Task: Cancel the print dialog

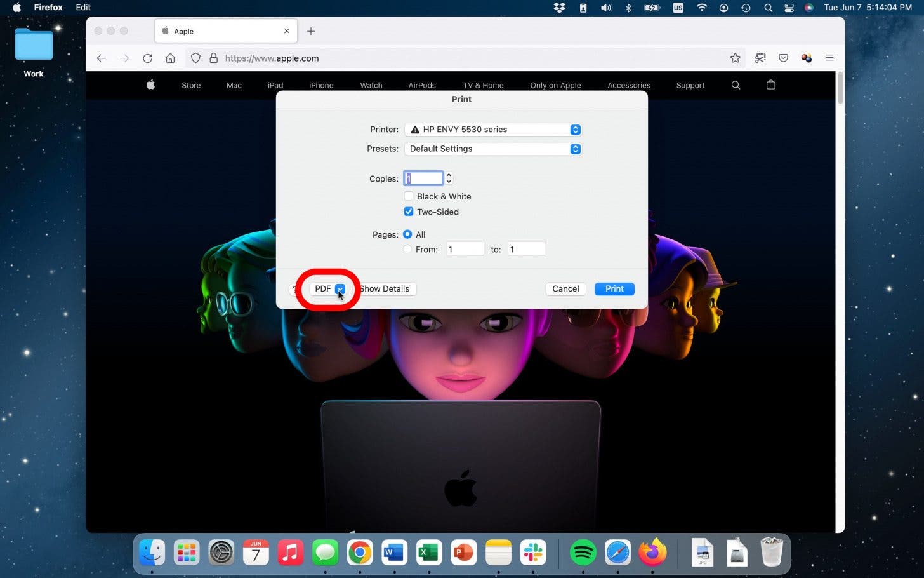Action: click(x=565, y=288)
